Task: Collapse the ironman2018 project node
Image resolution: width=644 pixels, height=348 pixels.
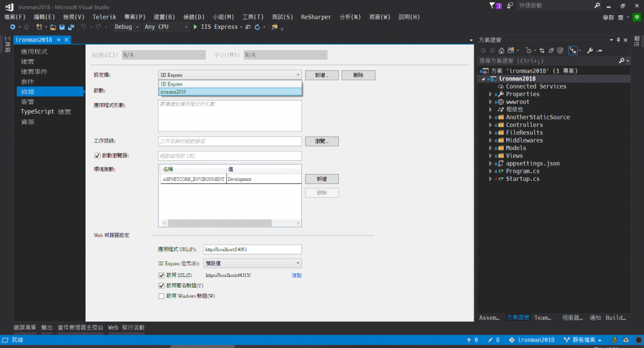Action: click(x=483, y=79)
